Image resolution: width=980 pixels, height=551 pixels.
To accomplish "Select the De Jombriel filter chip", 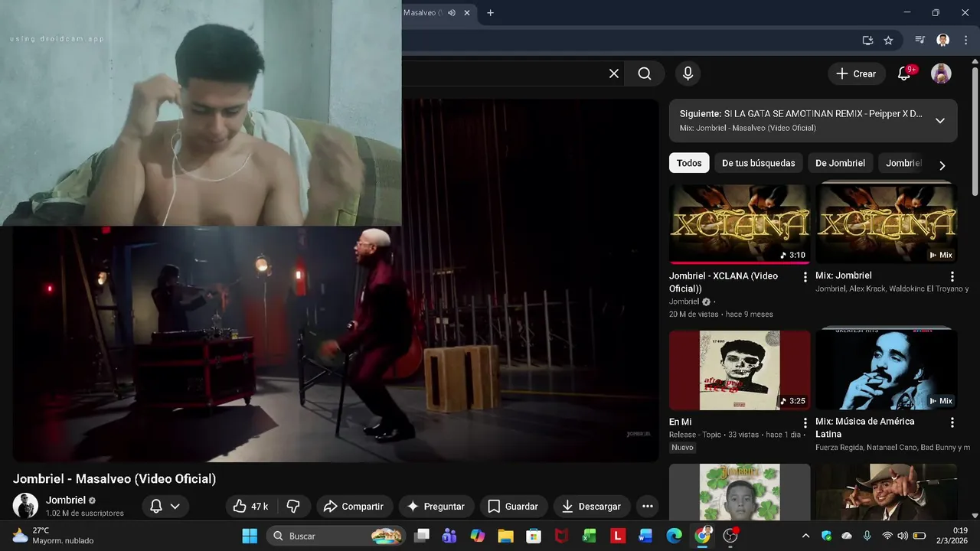I will pyautogui.click(x=840, y=163).
